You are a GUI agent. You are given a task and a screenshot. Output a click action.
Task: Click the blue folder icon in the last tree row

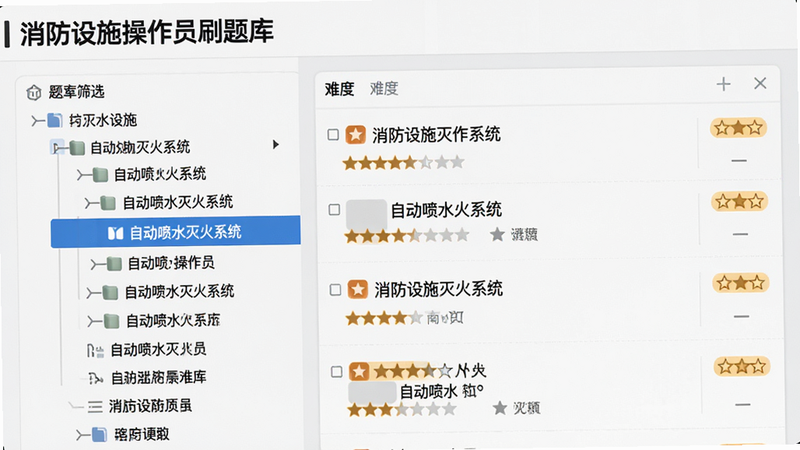tap(99, 435)
